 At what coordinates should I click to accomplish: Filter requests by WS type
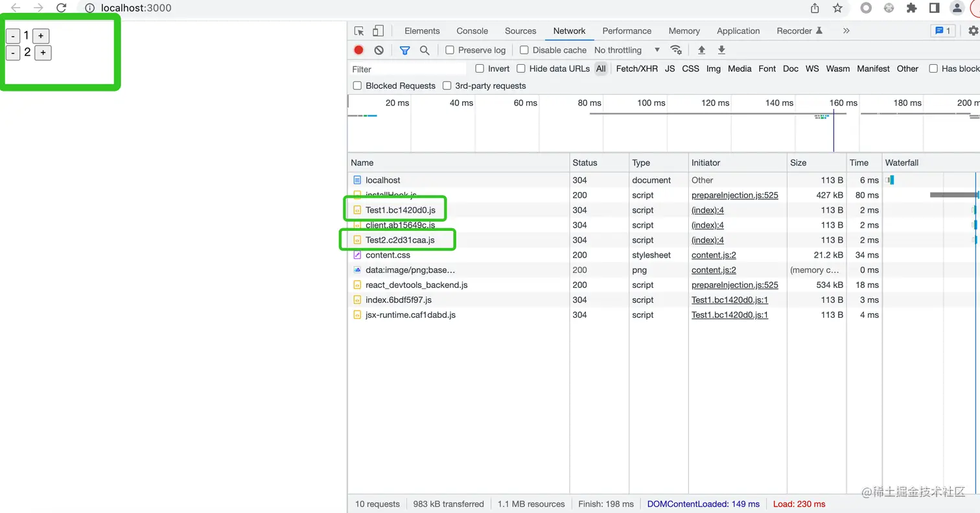click(x=812, y=69)
